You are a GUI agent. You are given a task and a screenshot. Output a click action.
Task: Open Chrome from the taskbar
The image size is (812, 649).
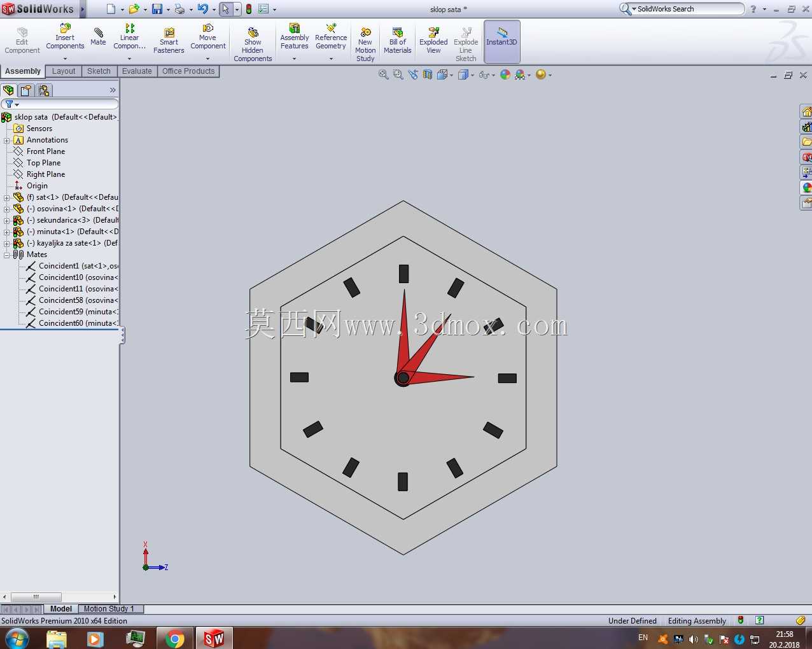pyautogui.click(x=174, y=638)
